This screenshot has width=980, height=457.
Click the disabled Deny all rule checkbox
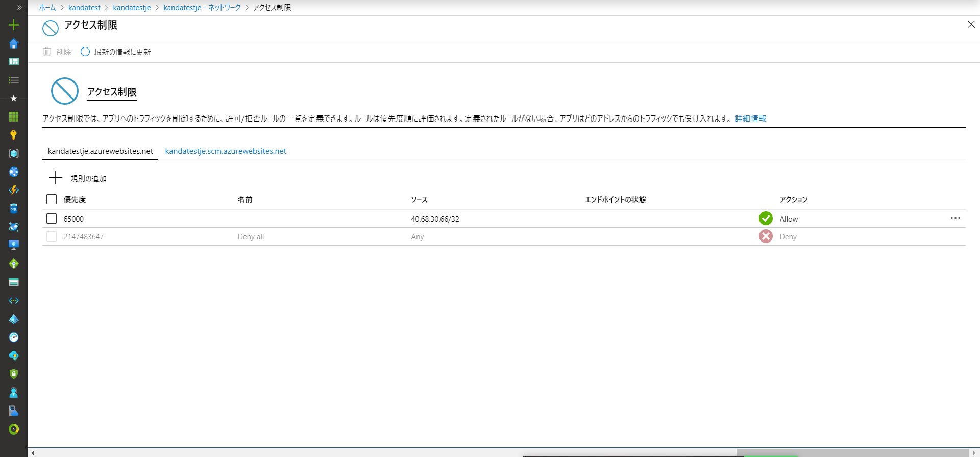click(52, 236)
